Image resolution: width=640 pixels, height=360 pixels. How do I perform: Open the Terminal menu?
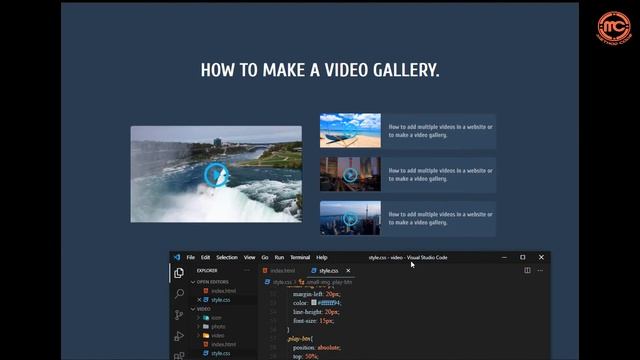pos(300,258)
